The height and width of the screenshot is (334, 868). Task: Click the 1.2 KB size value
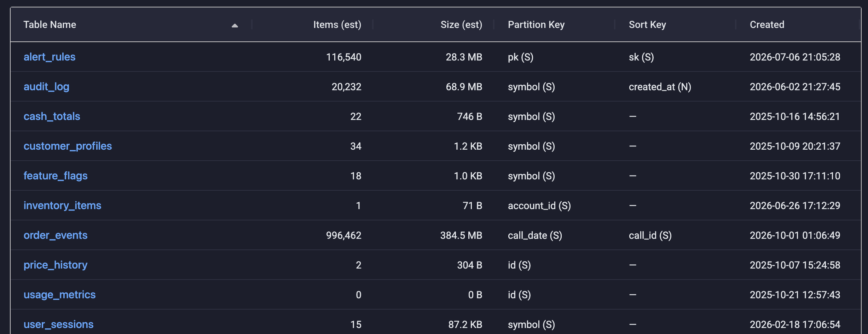point(468,146)
